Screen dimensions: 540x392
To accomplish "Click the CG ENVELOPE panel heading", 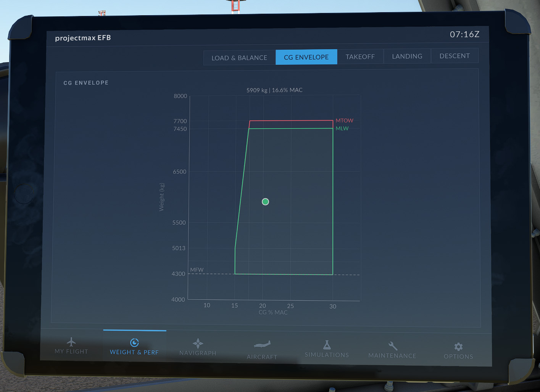I will pyautogui.click(x=86, y=83).
